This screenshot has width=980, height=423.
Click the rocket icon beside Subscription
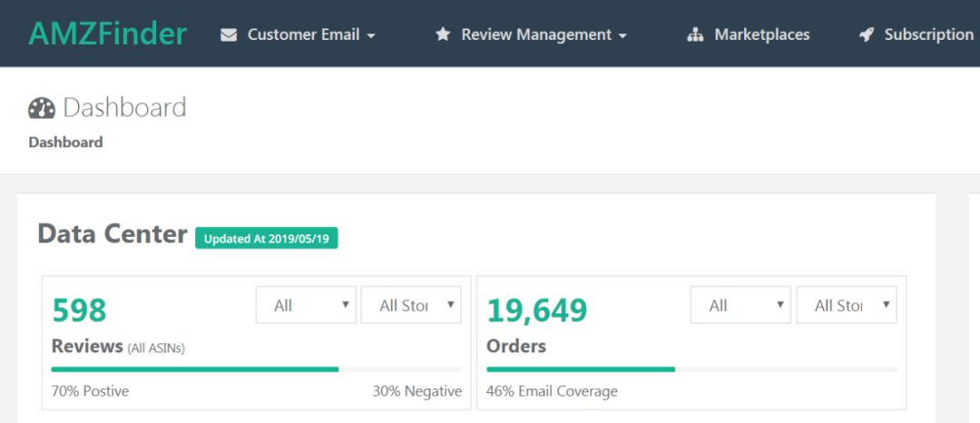coord(867,34)
